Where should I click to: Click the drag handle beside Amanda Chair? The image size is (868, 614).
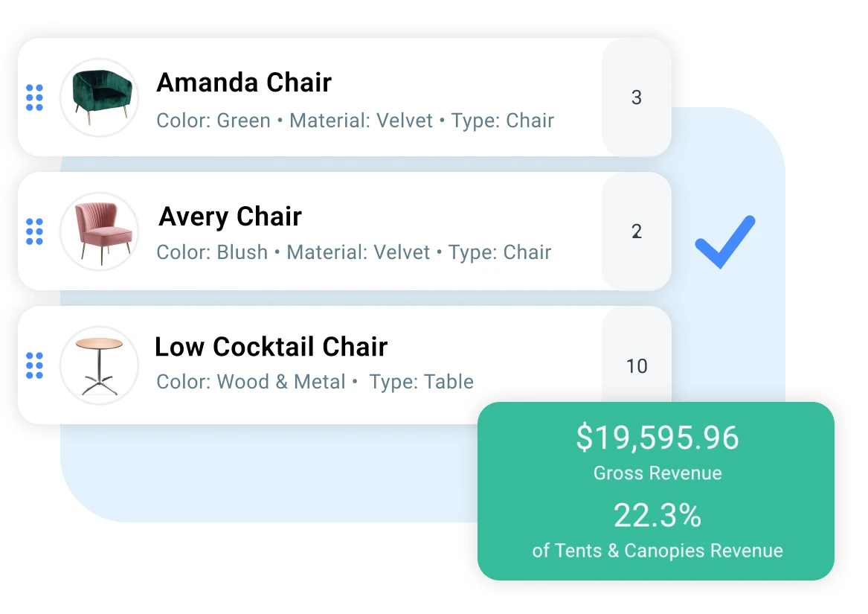(34, 97)
